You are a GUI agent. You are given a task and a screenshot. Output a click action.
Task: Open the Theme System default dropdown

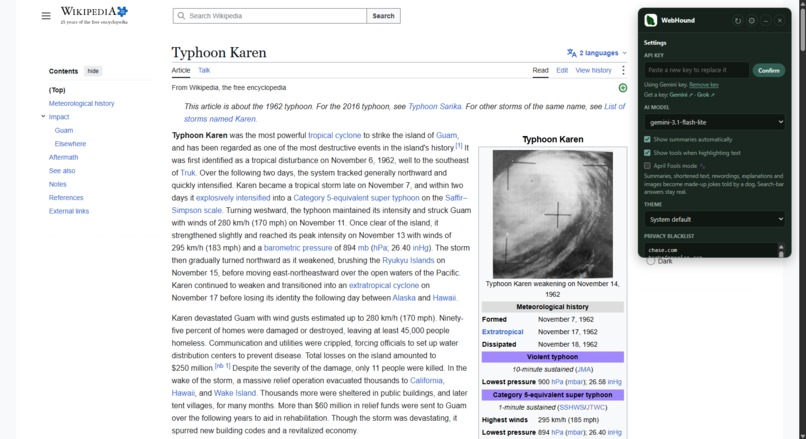(715, 220)
